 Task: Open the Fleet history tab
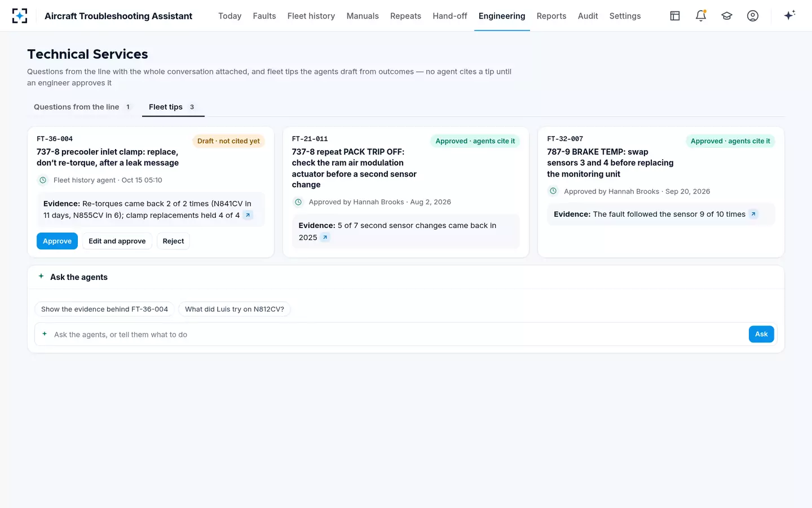tap(311, 16)
